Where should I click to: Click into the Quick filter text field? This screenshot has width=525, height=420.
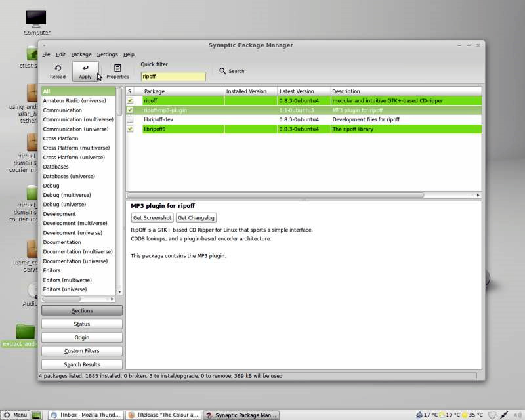173,77
